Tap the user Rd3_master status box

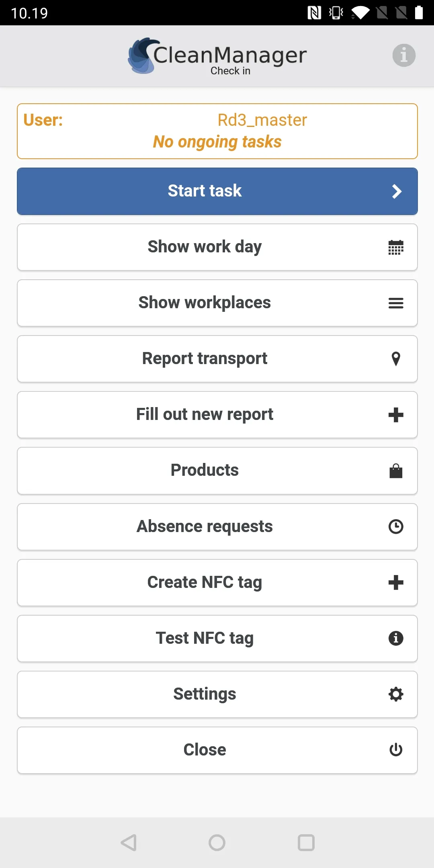[x=217, y=131]
